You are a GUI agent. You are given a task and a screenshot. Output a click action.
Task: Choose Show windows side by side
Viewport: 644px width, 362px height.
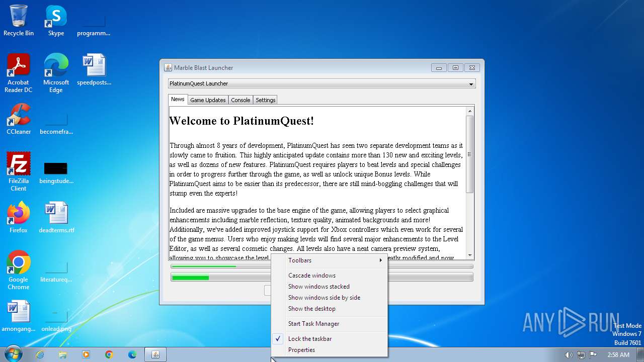(x=329, y=298)
